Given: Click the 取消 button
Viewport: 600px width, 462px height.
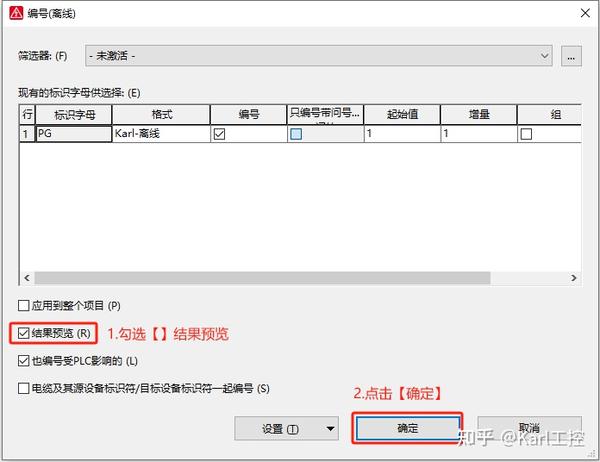Looking at the screenshot, I should tap(530, 428).
